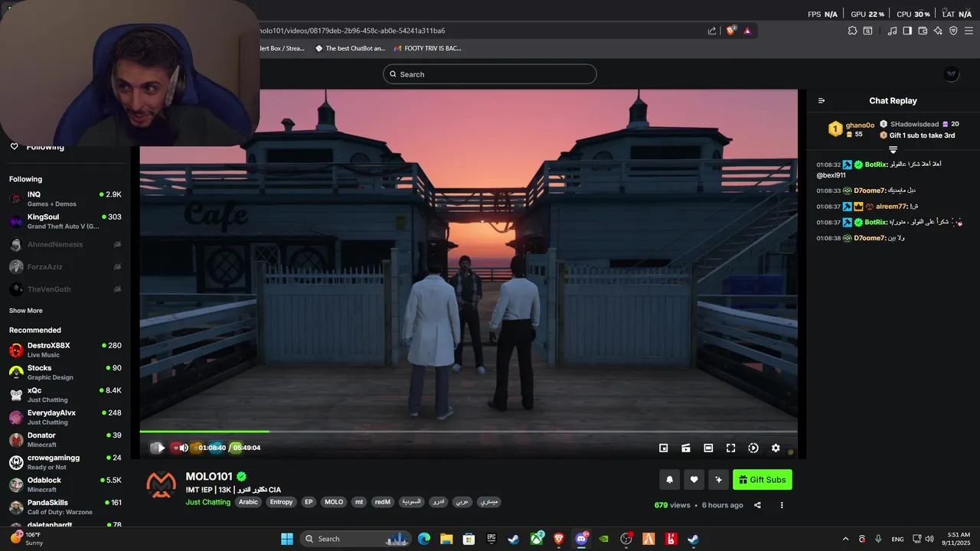Open Stocks recommended channel

tap(65, 372)
